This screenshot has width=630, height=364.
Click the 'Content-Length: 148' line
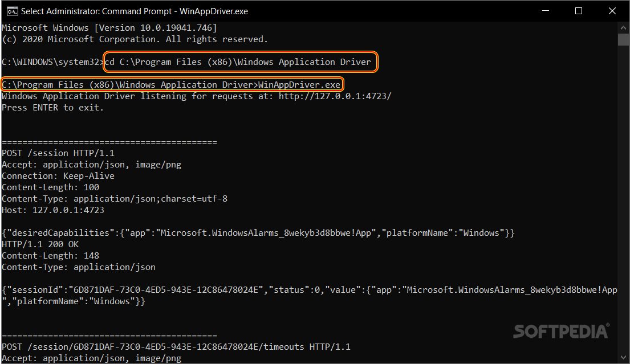[x=51, y=256]
